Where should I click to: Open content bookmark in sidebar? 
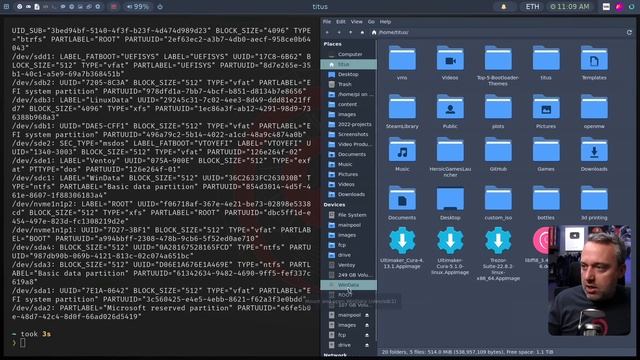tap(348, 104)
